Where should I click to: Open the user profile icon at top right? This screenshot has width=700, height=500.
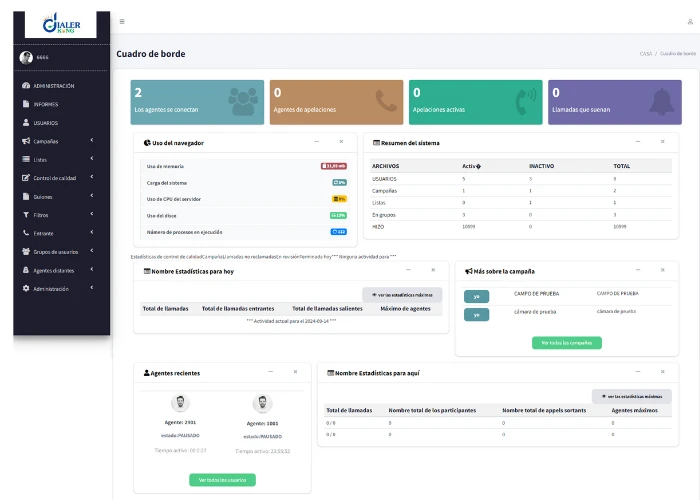(x=690, y=21)
